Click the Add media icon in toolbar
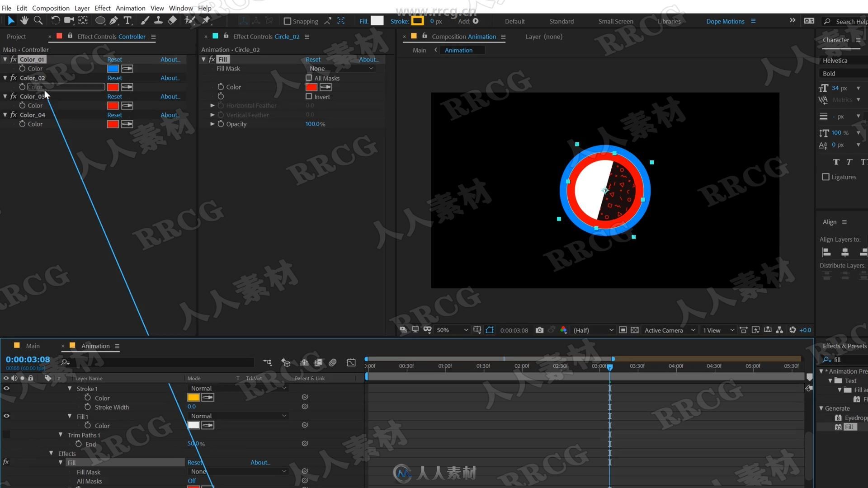Image resolution: width=868 pixels, height=488 pixels. point(475,21)
